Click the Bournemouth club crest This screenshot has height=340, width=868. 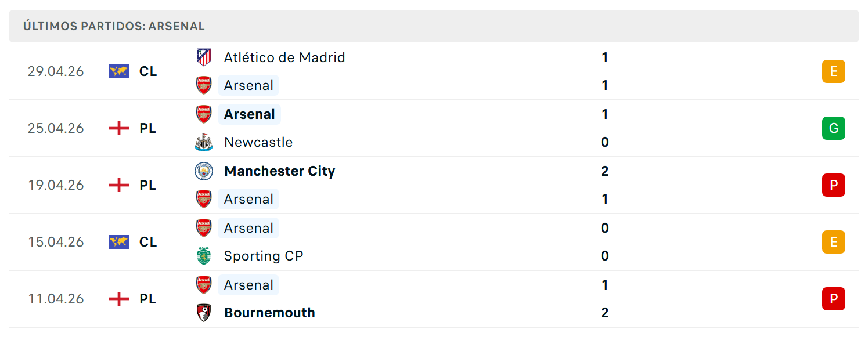[x=204, y=313]
